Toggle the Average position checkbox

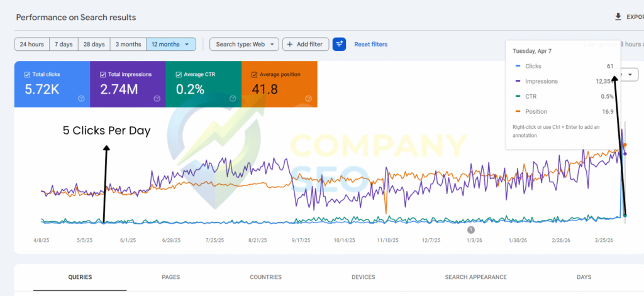255,75
